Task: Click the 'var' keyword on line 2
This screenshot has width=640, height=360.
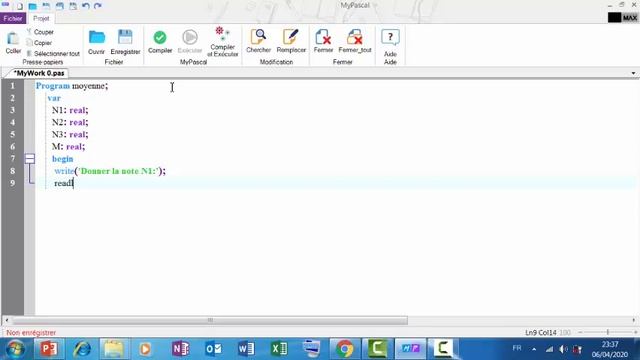Action: pos(54,98)
